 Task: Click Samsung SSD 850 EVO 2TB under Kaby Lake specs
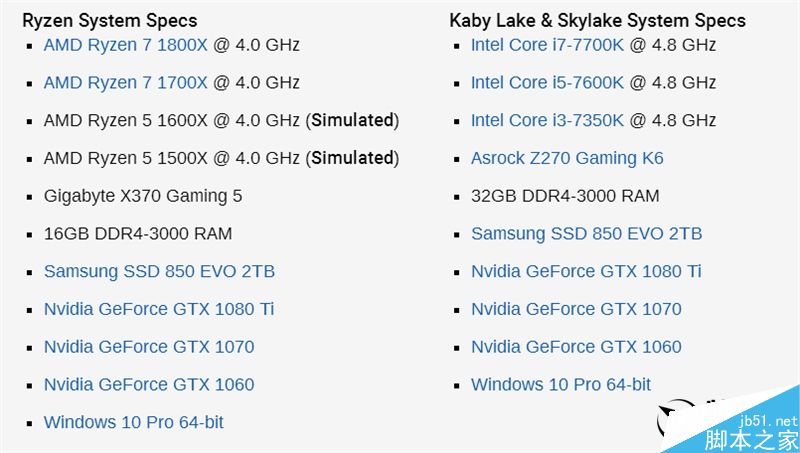(586, 234)
